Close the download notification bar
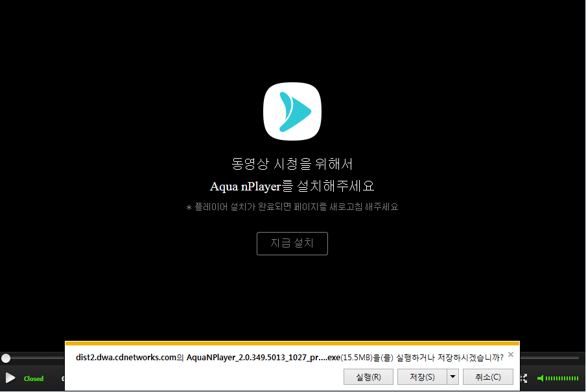This screenshot has height=392, width=586. pyautogui.click(x=511, y=354)
